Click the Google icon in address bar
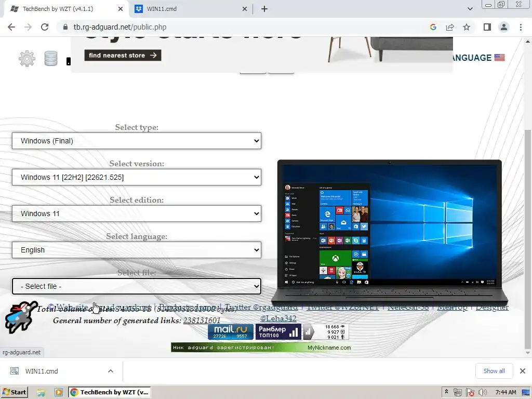 pos(433,27)
